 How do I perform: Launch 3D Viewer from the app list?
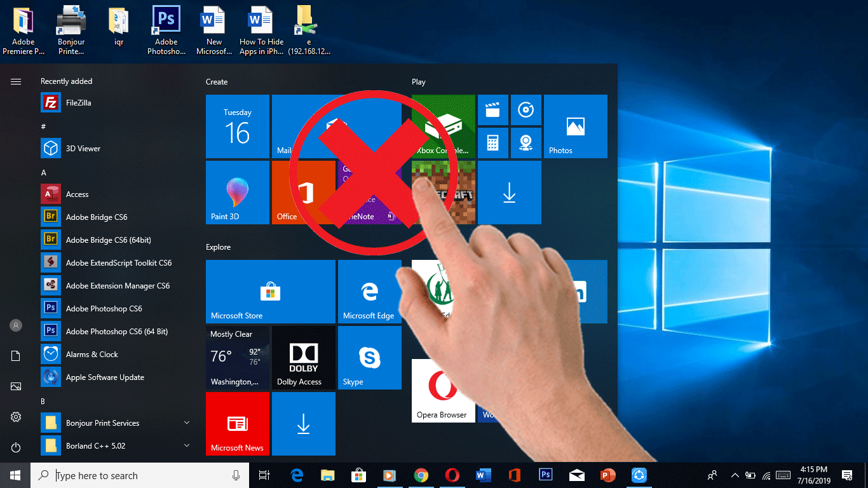tap(116, 149)
